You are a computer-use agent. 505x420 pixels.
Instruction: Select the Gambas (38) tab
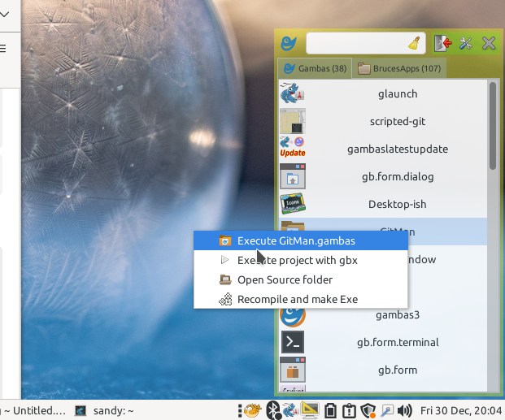315,68
